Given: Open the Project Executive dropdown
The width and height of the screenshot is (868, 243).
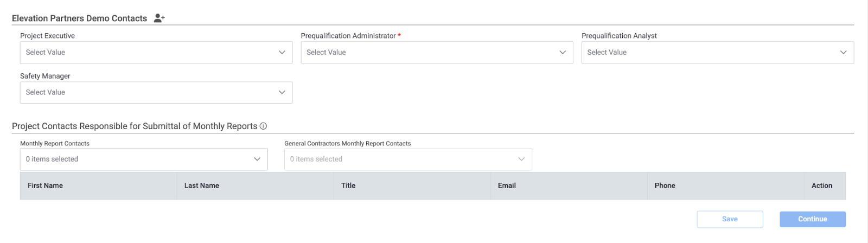Looking at the screenshot, I should [156, 53].
